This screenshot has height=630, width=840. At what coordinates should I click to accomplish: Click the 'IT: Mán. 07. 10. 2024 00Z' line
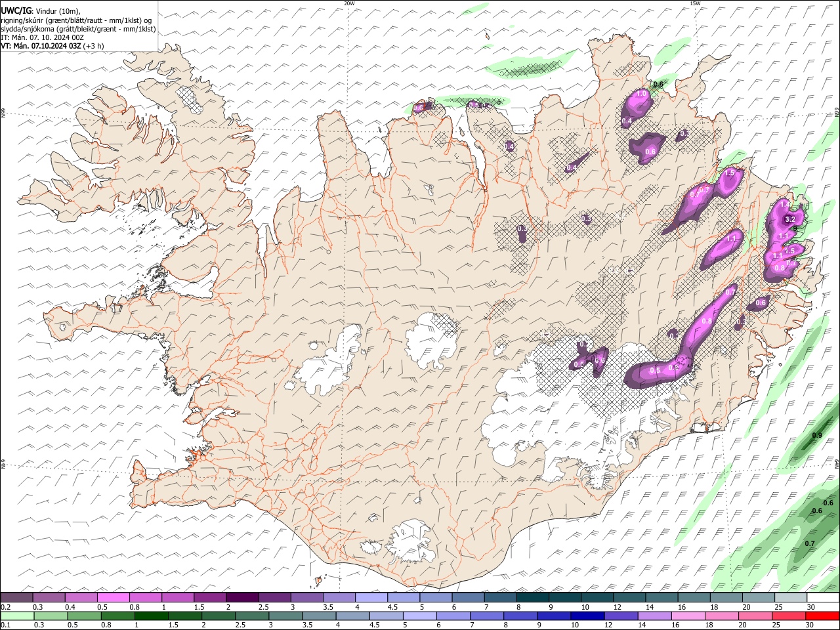(x=42, y=37)
